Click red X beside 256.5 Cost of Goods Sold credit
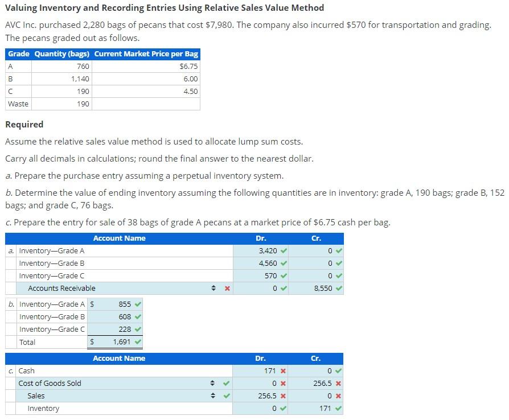The height and width of the screenshot is (420, 509). pyautogui.click(x=337, y=384)
